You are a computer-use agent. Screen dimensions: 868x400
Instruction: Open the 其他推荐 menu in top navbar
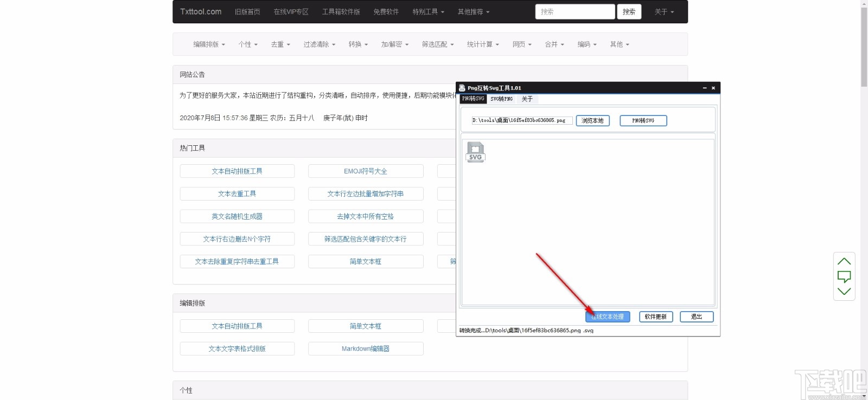click(473, 12)
